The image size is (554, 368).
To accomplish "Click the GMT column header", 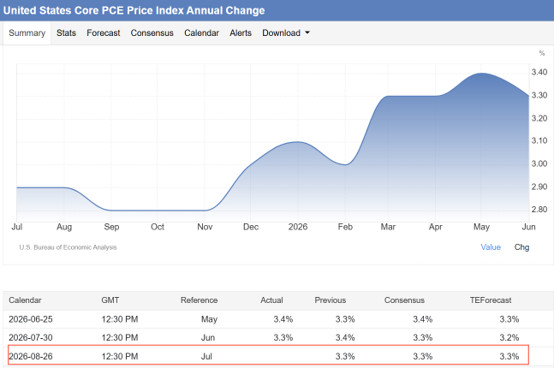I will tap(110, 300).
